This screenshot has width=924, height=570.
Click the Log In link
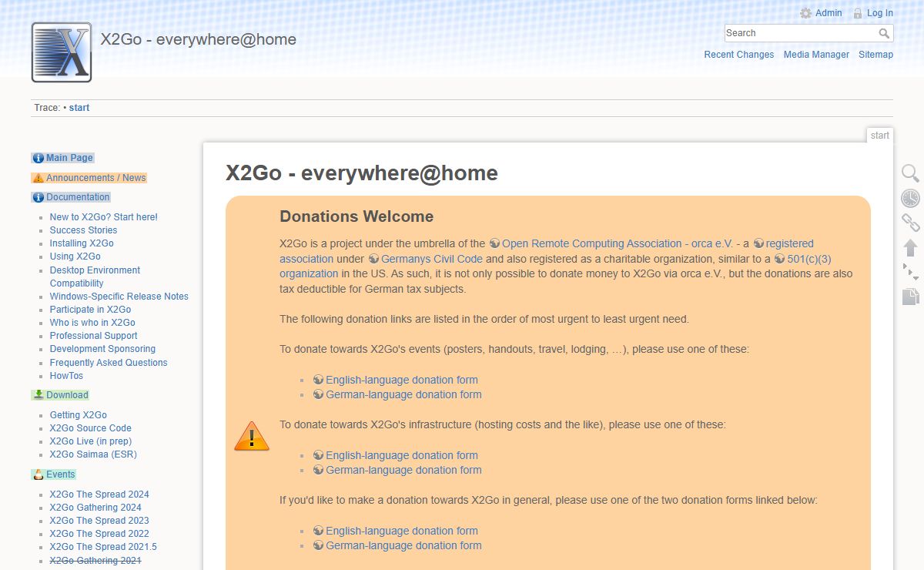point(880,13)
